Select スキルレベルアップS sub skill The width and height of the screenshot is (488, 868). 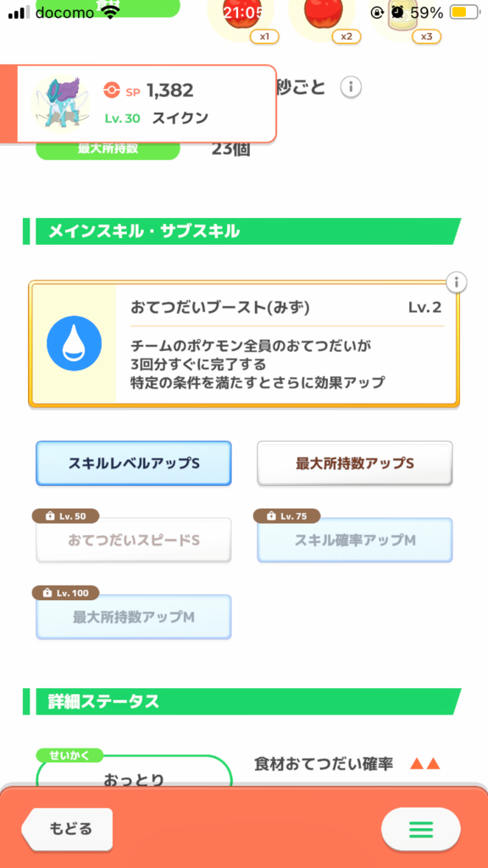[133, 464]
